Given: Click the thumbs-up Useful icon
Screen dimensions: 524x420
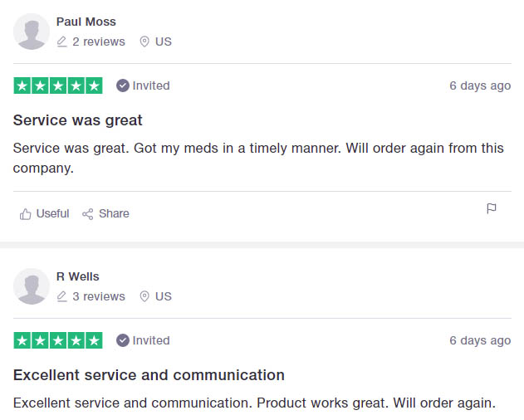Looking at the screenshot, I should (x=26, y=214).
